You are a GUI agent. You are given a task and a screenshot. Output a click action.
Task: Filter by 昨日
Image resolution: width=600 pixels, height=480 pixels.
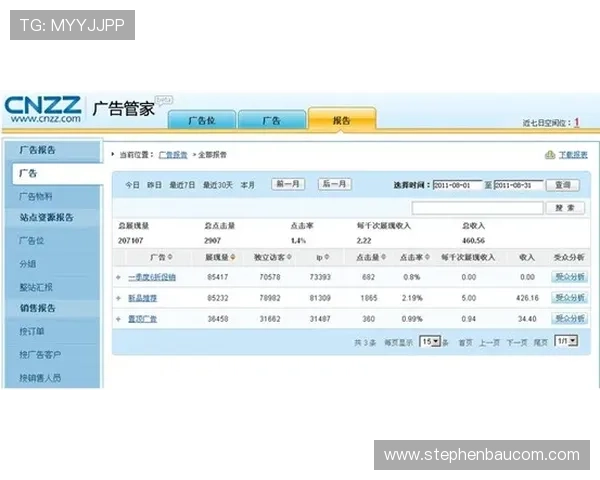coord(154,185)
